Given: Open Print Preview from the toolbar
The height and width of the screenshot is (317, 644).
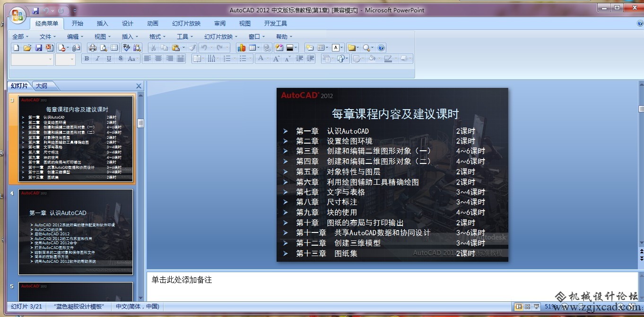Looking at the screenshot, I should 104,48.
